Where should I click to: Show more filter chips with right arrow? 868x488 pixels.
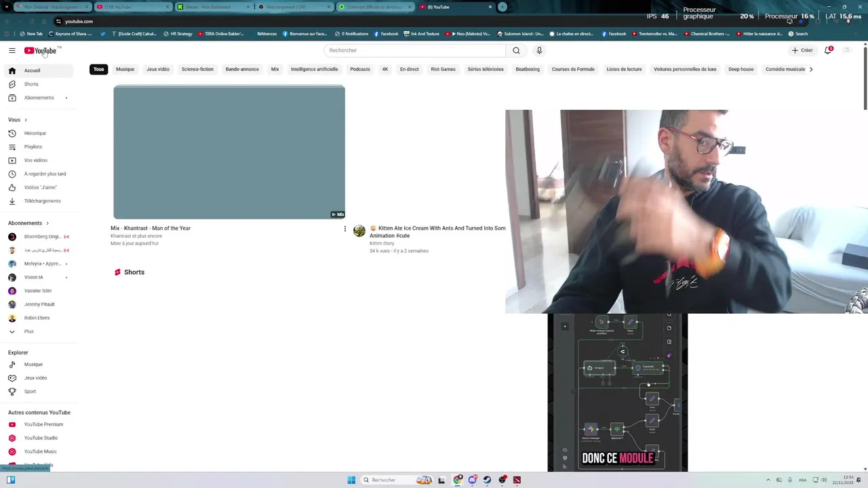tap(811, 69)
